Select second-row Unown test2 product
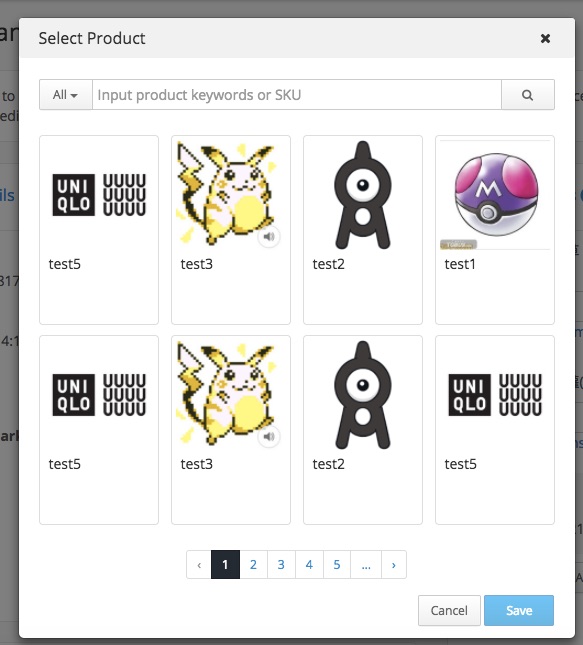Viewport: 583px width, 645px height. [x=362, y=430]
